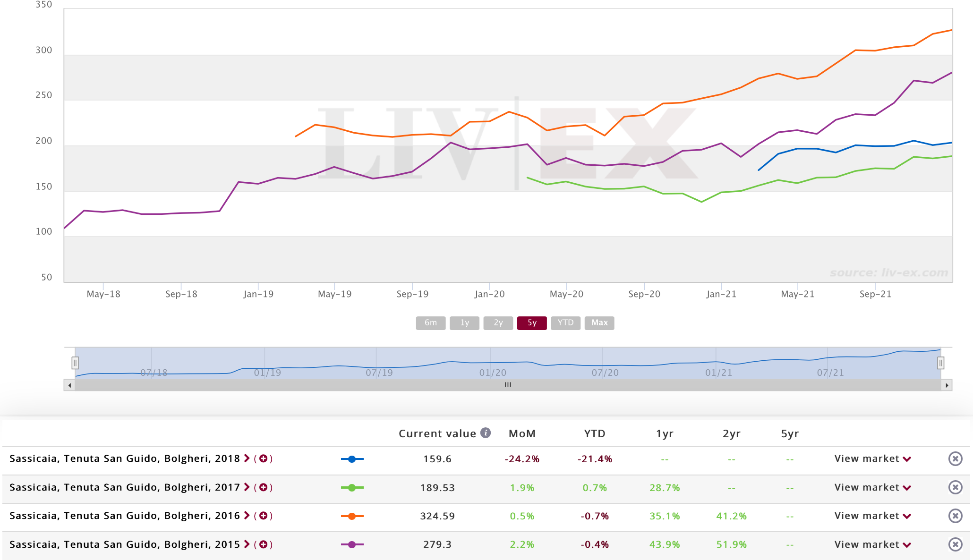Click the -21.4% YTD value
The height and width of the screenshot is (560, 973).
(595, 459)
